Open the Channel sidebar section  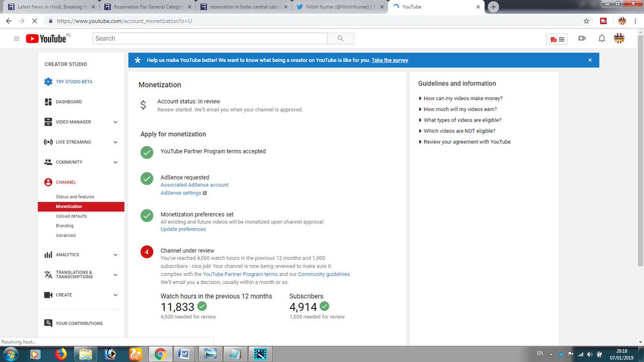(x=66, y=182)
